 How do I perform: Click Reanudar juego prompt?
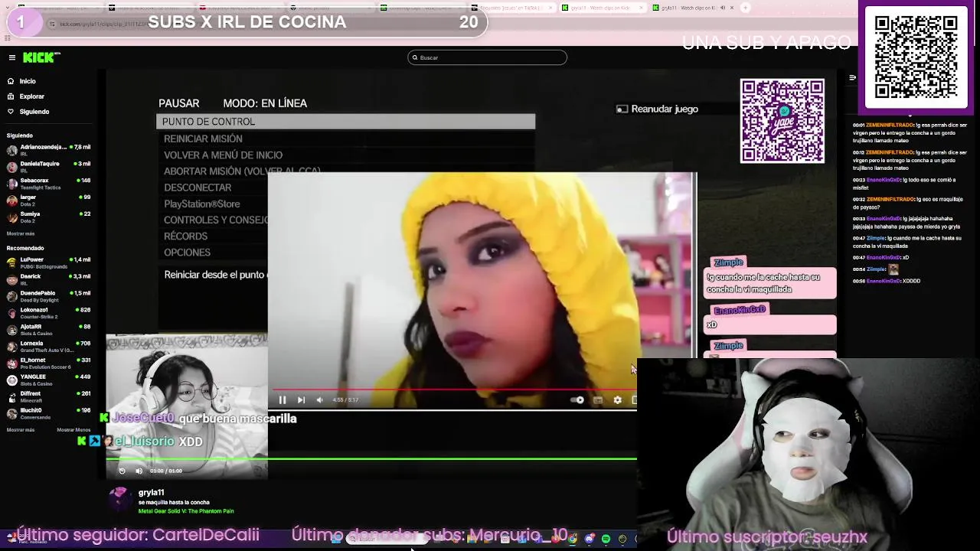click(x=658, y=109)
